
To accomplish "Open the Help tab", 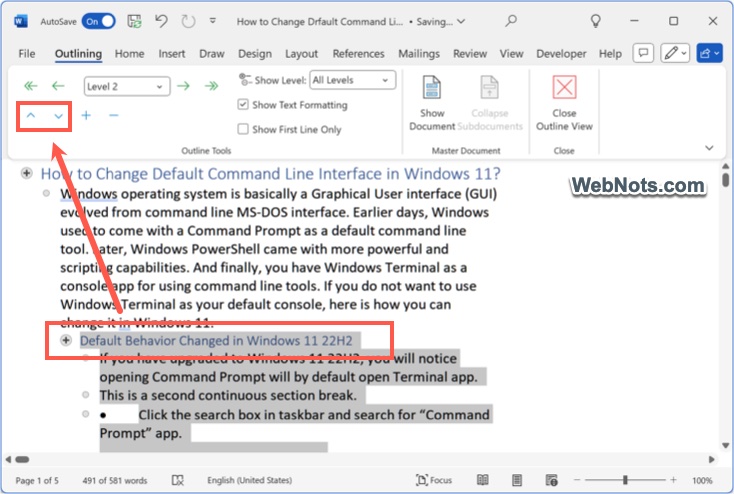I will coord(610,54).
